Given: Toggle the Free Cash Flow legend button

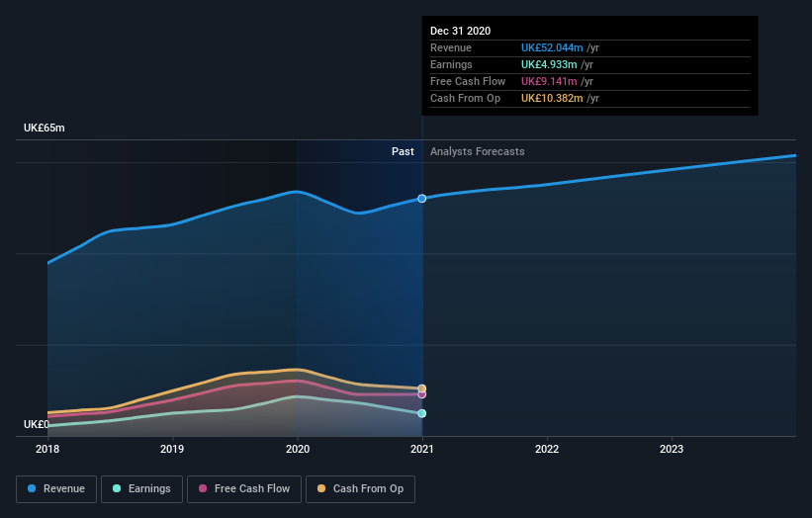Looking at the screenshot, I should [244, 489].
